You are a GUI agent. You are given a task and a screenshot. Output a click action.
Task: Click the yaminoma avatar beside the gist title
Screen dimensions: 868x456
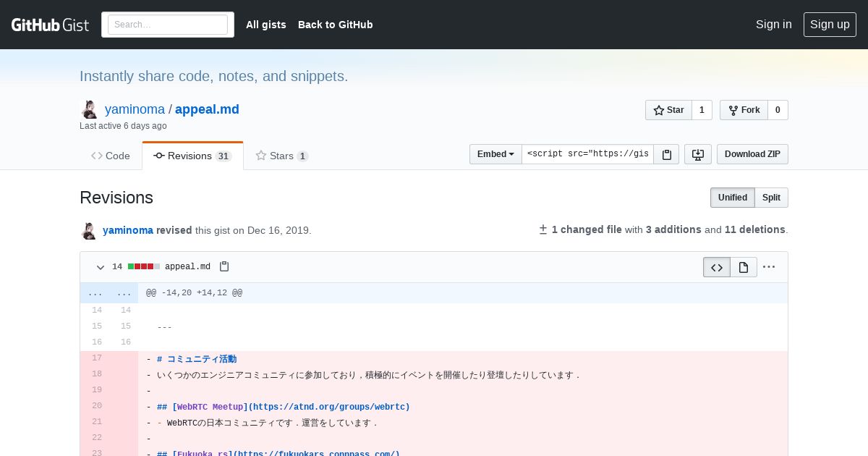click(x=89, y=109)
